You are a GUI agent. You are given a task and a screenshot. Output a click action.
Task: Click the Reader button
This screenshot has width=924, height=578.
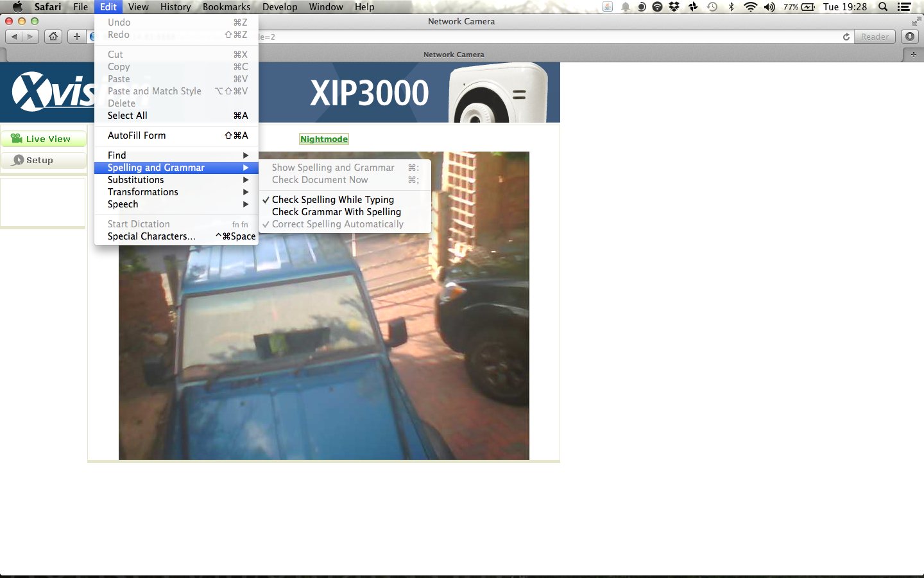(x=875, y=37)
